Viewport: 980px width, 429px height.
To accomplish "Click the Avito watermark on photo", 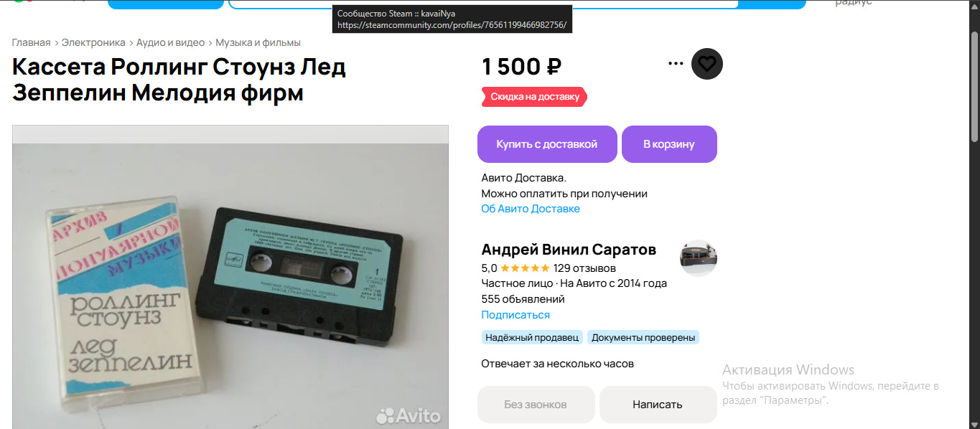I will pos(409,415).
